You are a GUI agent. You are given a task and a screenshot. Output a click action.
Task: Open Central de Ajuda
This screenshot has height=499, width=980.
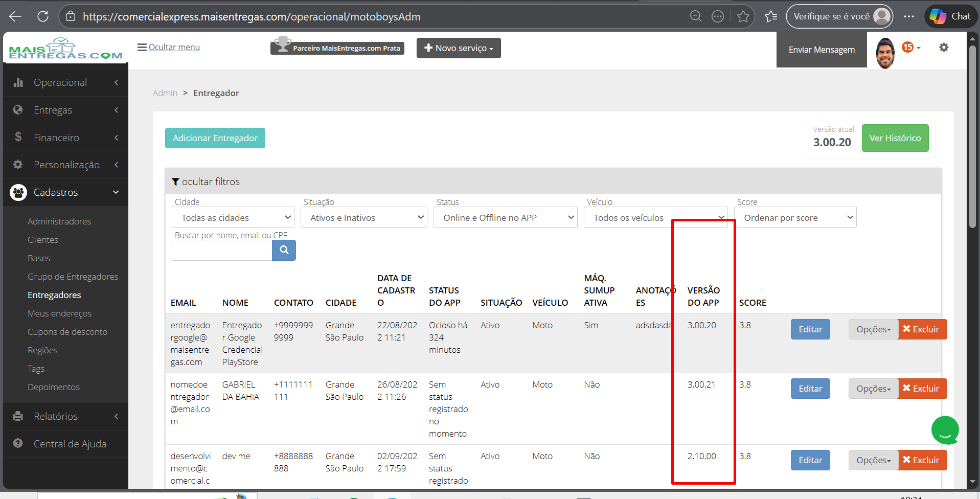pyautogui.click(x=65, y=444)
